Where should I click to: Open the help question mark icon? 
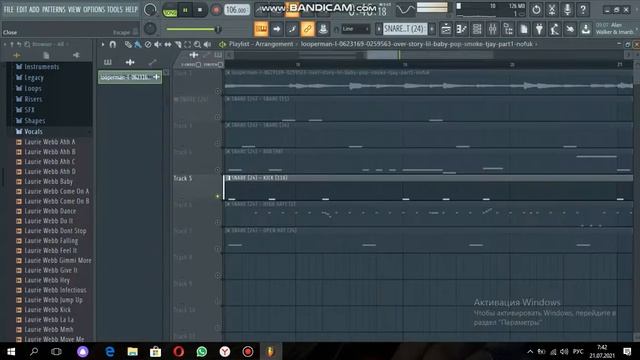(x=583, y=9)
